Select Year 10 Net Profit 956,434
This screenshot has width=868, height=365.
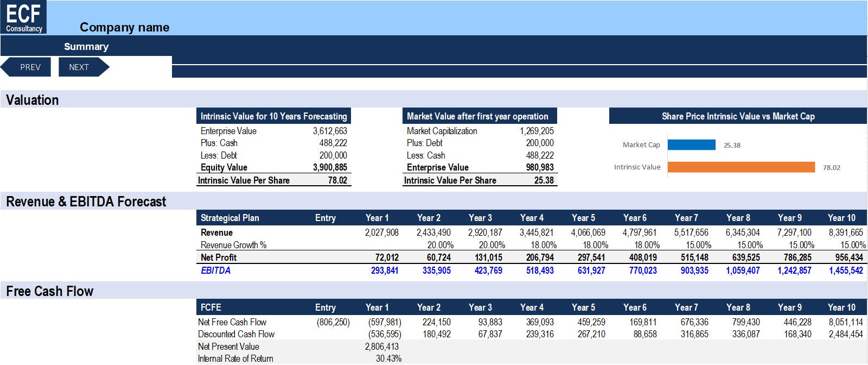tap(849, 257)
